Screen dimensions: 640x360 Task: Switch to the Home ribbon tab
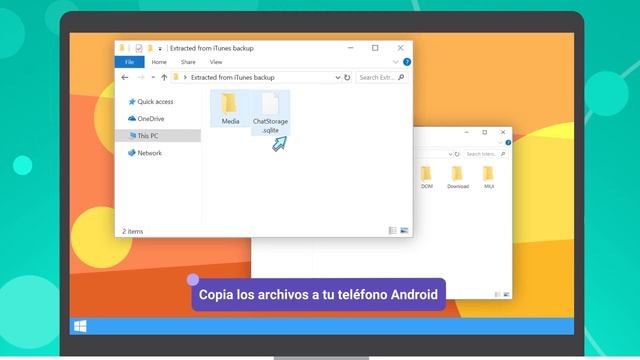tap(159, 62)
